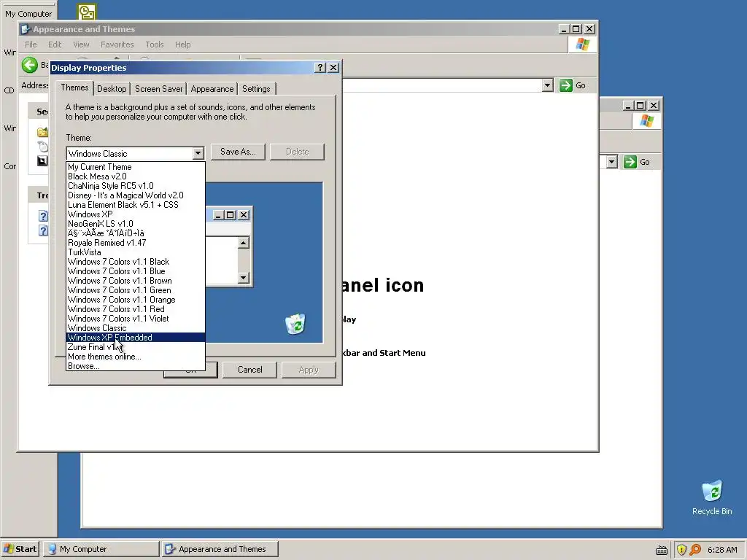Click Recycle Bin icon in theme preview
This screenshot has height=560, width=747.
[x=295, y=324]
